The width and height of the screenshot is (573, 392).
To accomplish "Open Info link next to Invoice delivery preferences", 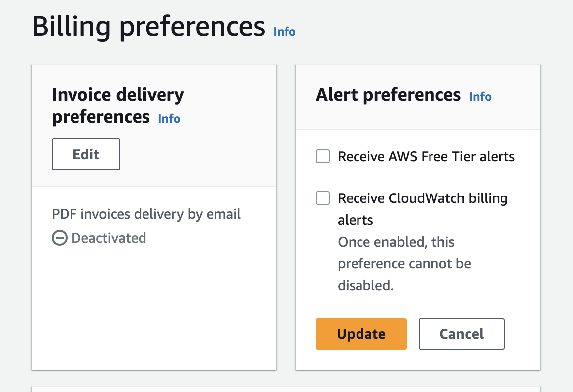I will 169,119.
